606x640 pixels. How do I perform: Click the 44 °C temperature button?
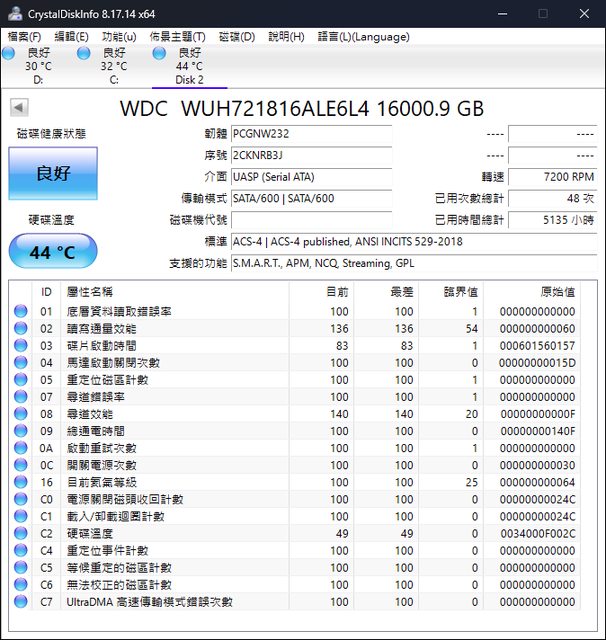click(x=53, y=253)
